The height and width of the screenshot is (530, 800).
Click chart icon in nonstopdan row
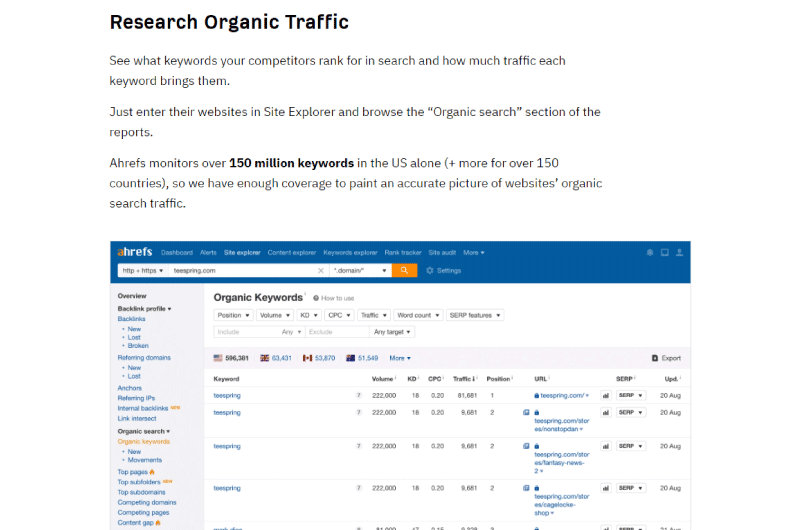(x=606, y=412)
